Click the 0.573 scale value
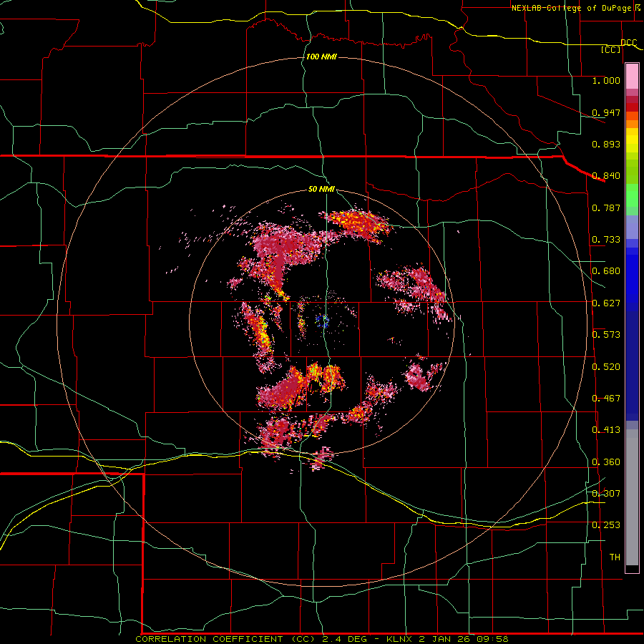The width and height of the screenshot is (644, 644). [x=606, y=335]
